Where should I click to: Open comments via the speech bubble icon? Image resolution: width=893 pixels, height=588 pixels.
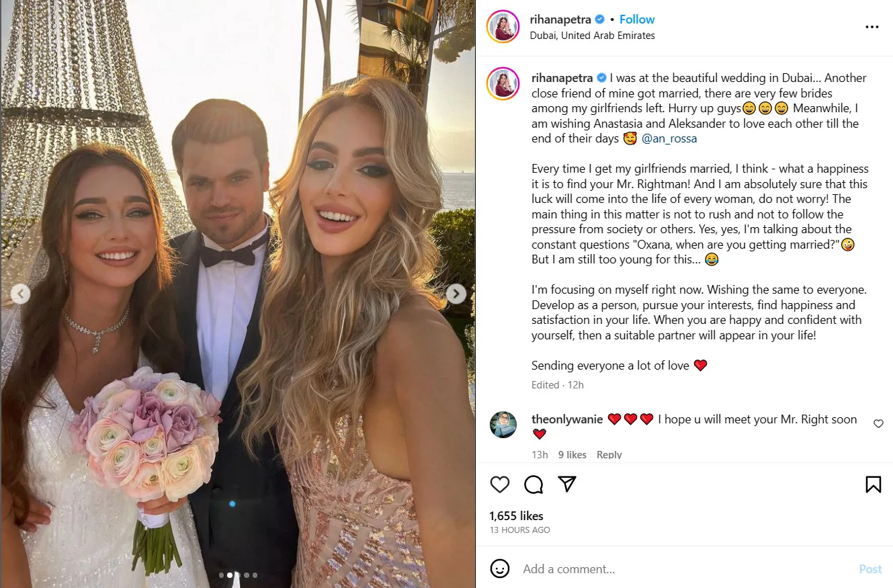[x=534, y=485]
